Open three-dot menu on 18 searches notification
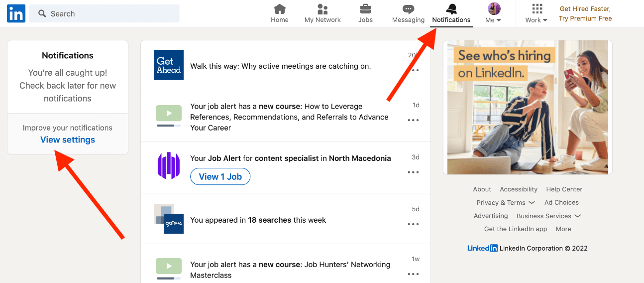 click(x=413, y=224)
